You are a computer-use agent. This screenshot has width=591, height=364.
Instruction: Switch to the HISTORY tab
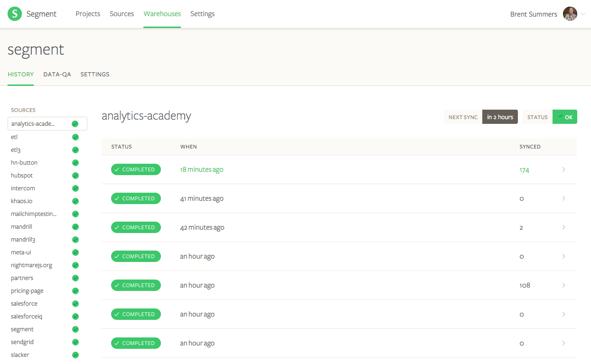tap(21, 75)
